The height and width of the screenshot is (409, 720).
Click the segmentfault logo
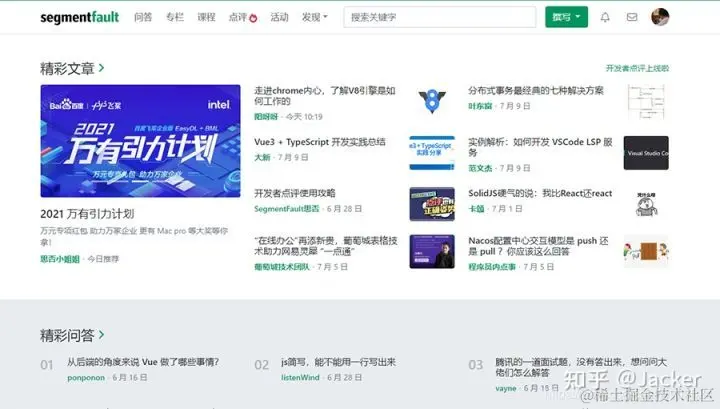tap(79, 17)
